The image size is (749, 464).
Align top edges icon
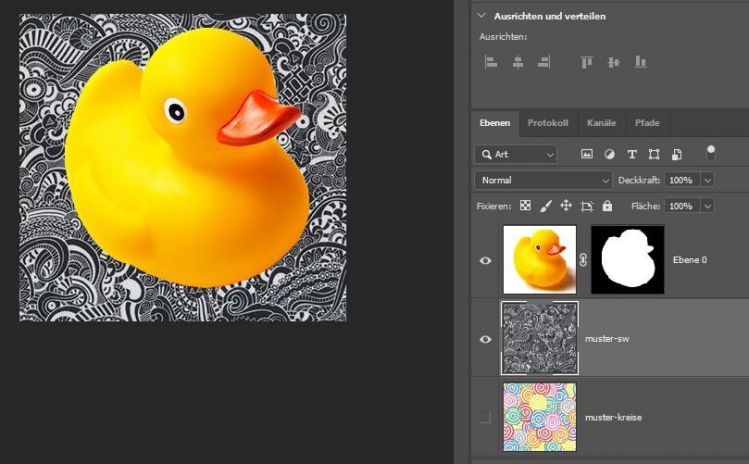click(x=587, y=62)
